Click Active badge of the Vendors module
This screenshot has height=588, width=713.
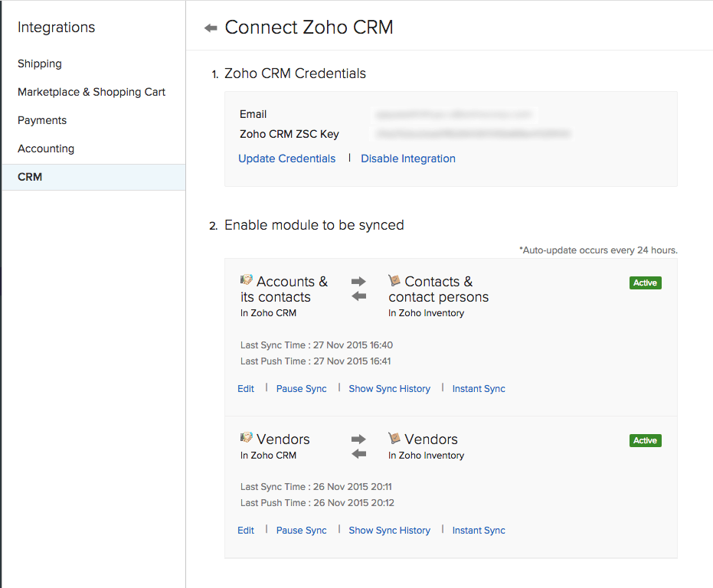(x=646, y=441)
